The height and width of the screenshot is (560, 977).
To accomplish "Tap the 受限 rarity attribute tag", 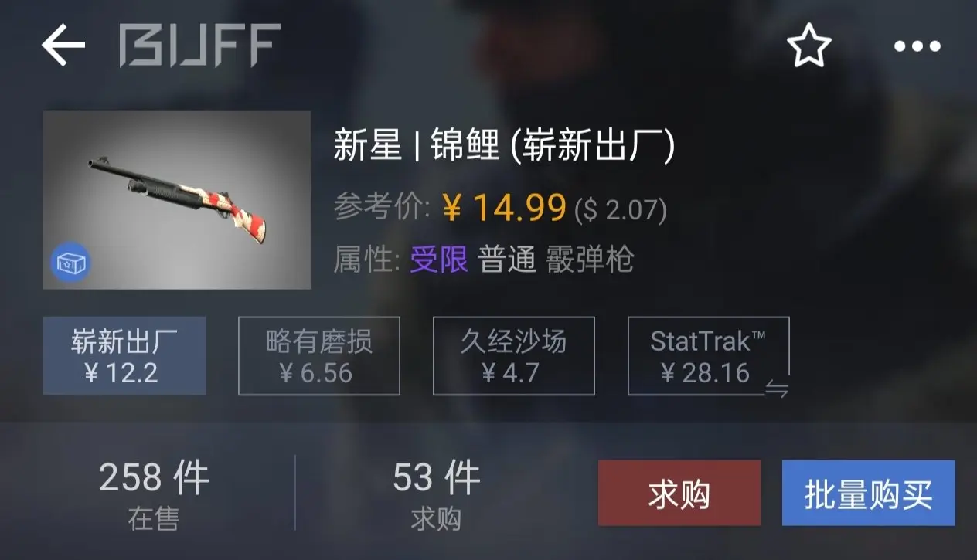I will (x=439, y=260).
